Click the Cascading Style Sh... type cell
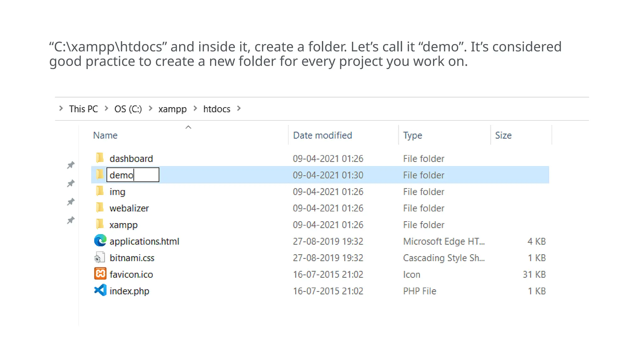The height and width of the screenshot is (362, 644). coord(444,258)
